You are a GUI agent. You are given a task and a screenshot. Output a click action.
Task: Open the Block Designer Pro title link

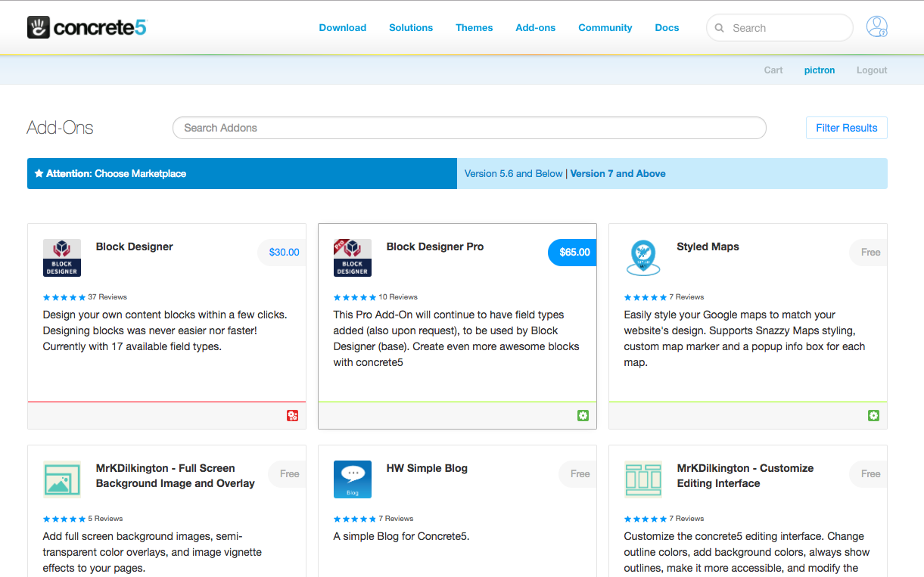[x=435, y=247]
